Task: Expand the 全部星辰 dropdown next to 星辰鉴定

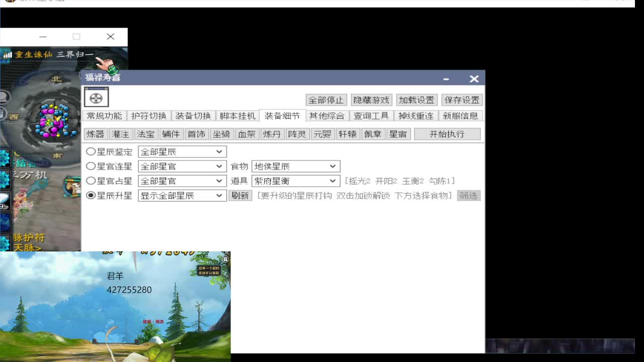Action: tap(182, 152)
